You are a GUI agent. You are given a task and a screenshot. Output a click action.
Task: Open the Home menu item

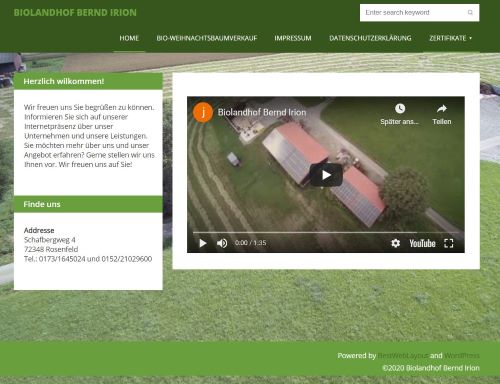coord(129,38)
